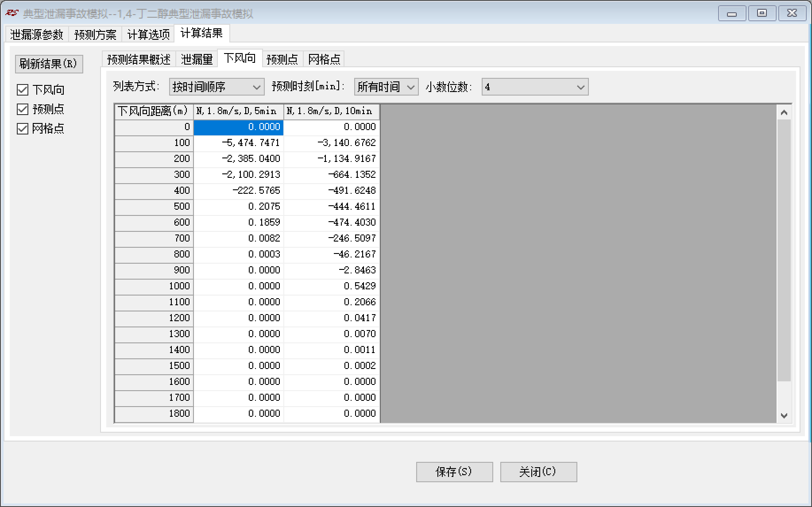
Task: Switch to the 泄漏源参数 tab
Action: coord(37,35)
